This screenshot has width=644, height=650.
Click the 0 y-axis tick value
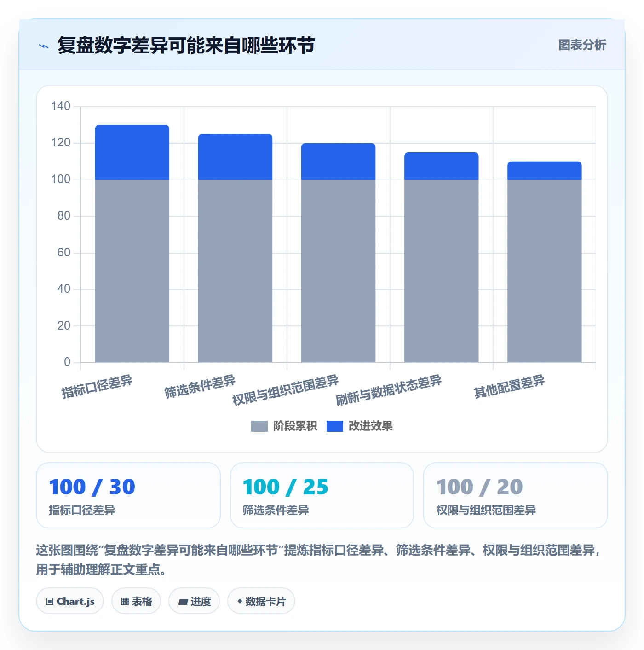pyautogui.click(x=67, y=362)
